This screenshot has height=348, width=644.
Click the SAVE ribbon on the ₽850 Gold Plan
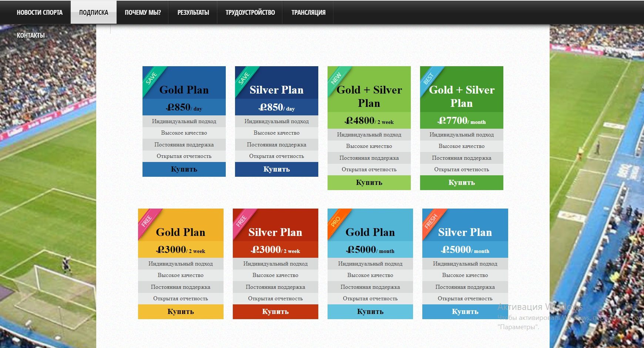coord(152,78)
